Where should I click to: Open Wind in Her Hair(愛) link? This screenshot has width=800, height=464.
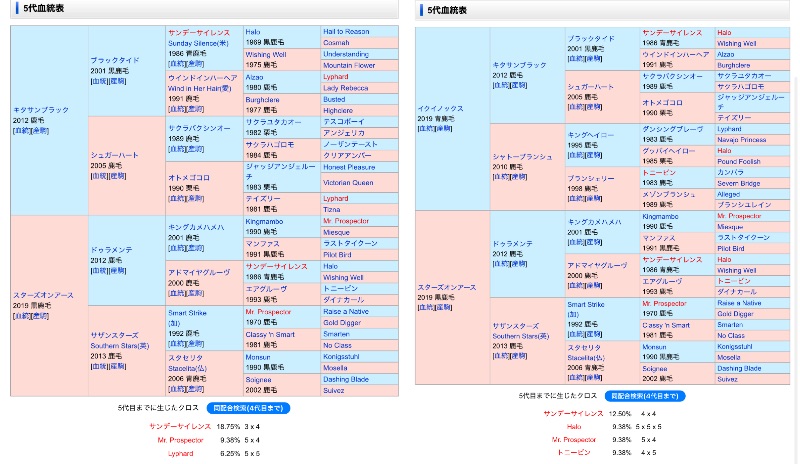tap(199, 88)
